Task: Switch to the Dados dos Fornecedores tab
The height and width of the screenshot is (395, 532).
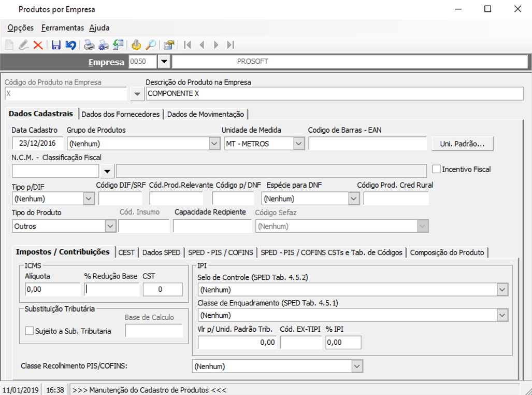Action: tap(121, 114)
